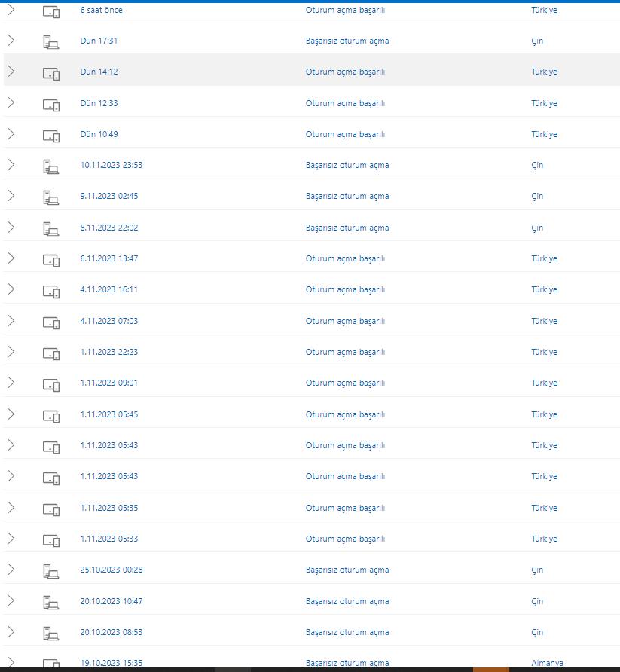Click the device icon for 25.10.2023 00:28

(51, 571)
